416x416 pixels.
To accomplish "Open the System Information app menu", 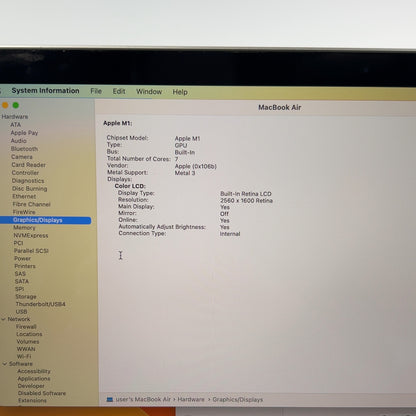I will pos(46,91).
